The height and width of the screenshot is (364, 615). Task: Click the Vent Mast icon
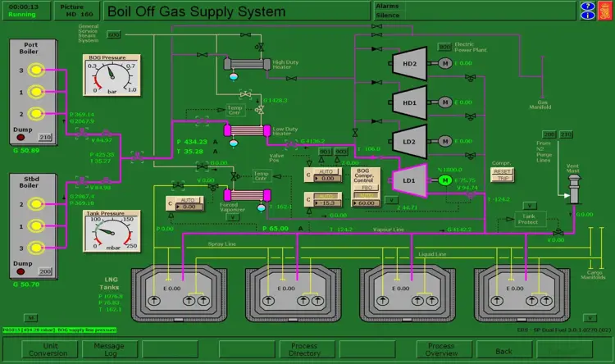click(x=572, y=184)
